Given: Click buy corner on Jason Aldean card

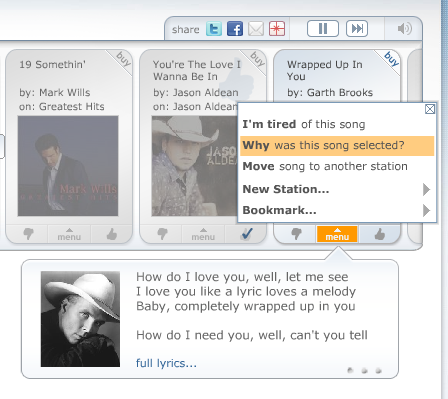Looking at the screenshot, I should tap(257, 59).
